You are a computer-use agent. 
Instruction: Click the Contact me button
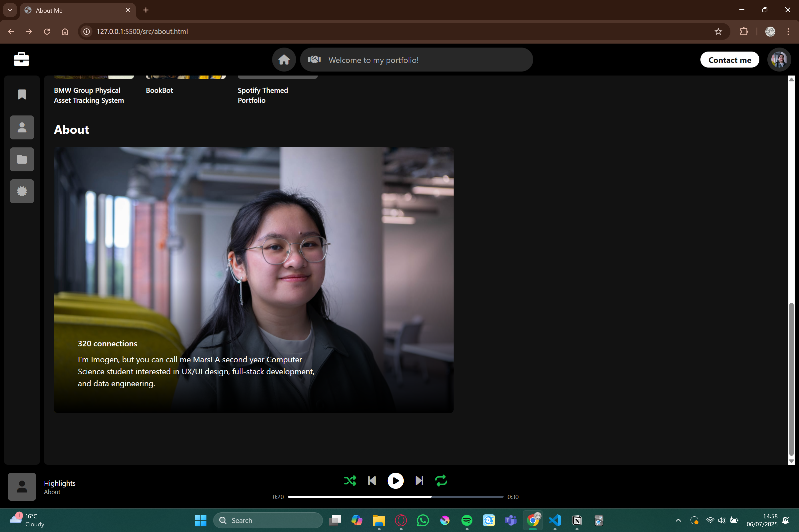[729, 60]
